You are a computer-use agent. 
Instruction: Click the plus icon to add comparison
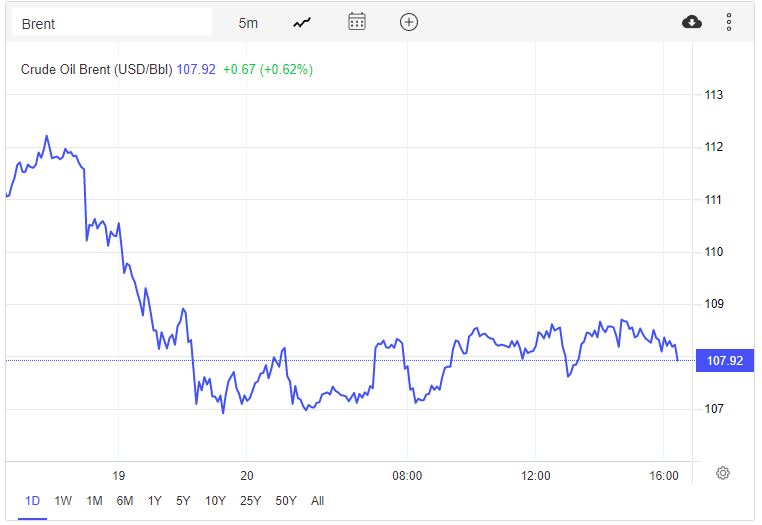[x=409, y=22]
